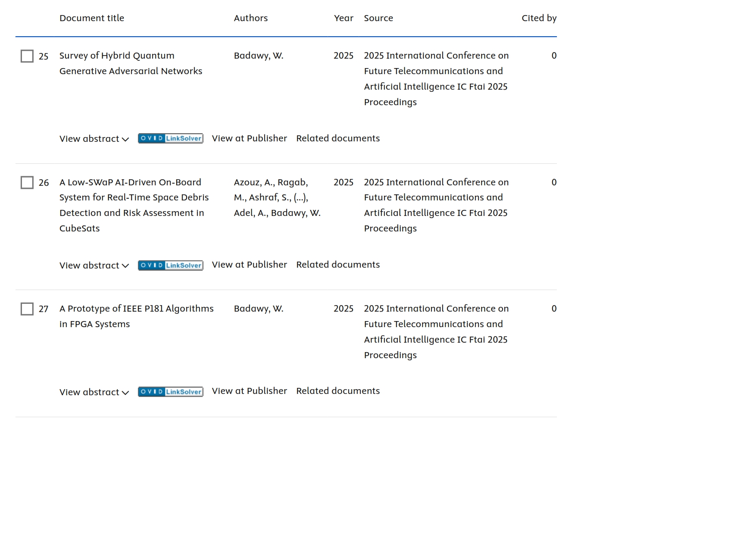Select checkbox for document 25
756x534 pixels.
pyautogui.click(x=27, y=56)
